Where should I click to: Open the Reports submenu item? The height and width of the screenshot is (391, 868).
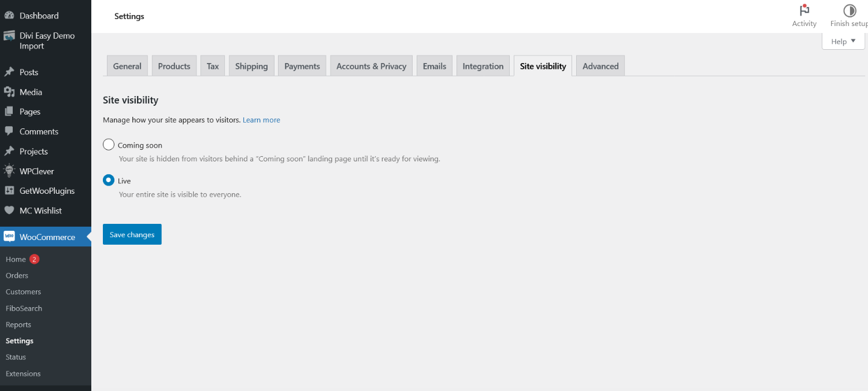pos(18,324)
